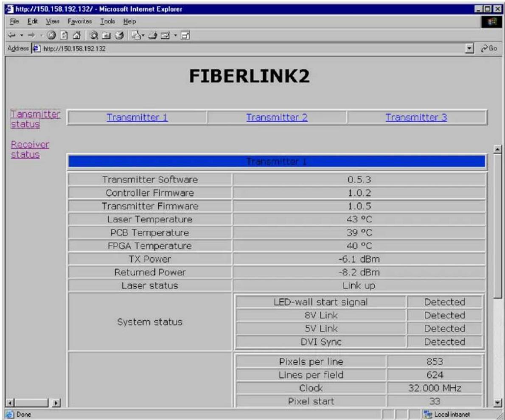
Task: Open the Favorites menu
Action: (x=80, y=22)
